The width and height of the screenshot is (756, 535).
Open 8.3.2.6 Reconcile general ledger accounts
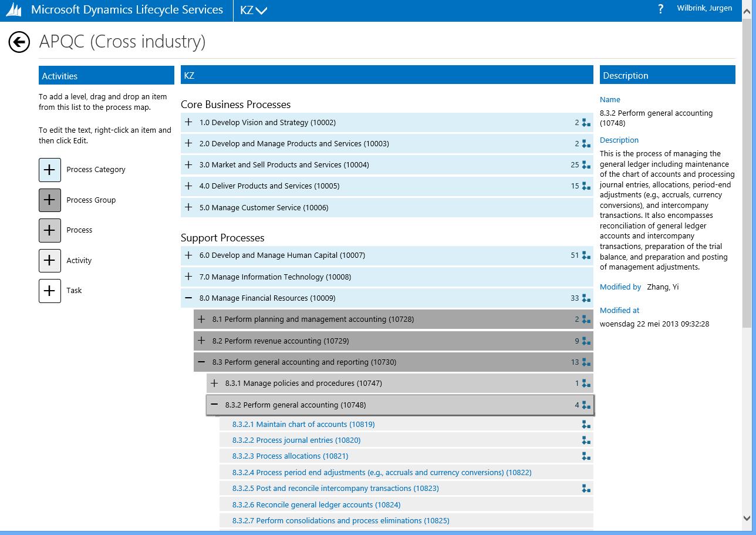pos(316,504)
